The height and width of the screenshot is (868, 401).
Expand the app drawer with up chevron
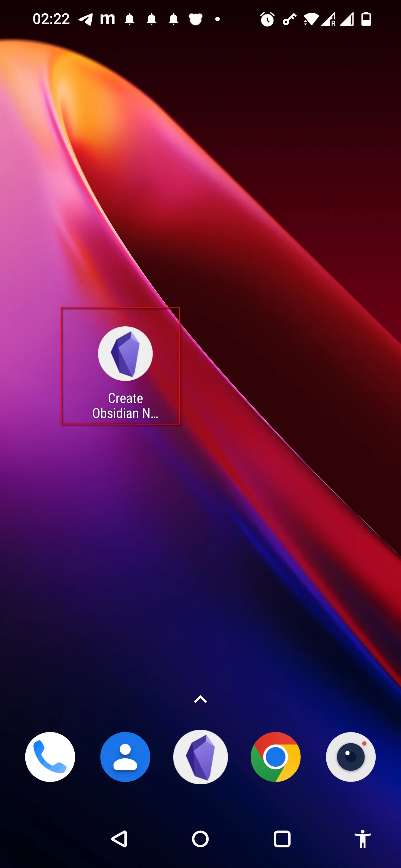[x=200, y=699]
